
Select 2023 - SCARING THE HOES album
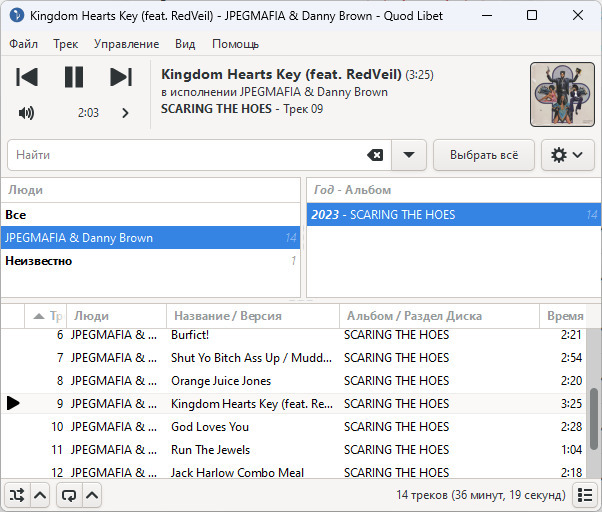(x=454, y=215)
